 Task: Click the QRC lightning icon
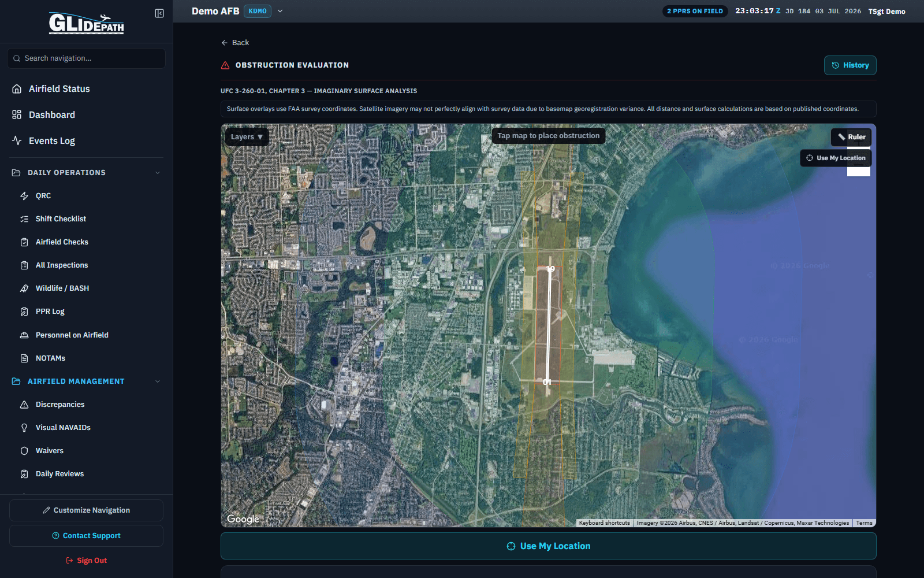pyautogui.click(x=24, y=196)
